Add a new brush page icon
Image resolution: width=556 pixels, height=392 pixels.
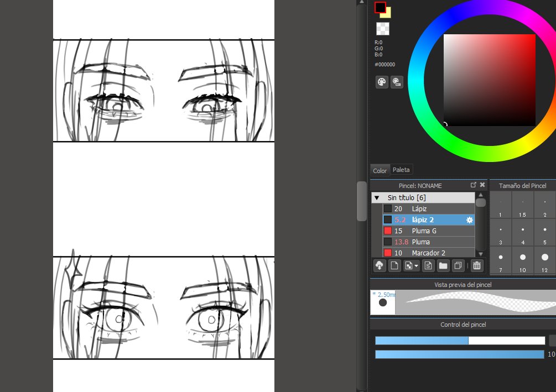tap(394, 265)
